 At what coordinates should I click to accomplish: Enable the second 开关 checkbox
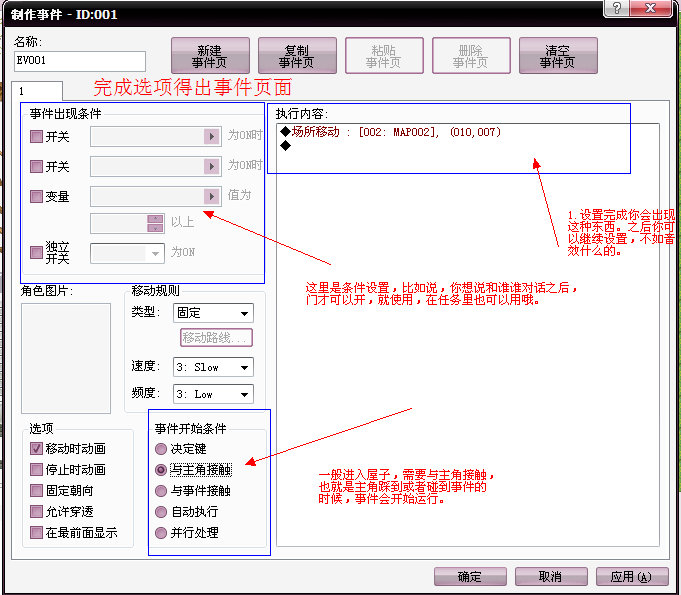pyautogui.click(x=36, y=166)
